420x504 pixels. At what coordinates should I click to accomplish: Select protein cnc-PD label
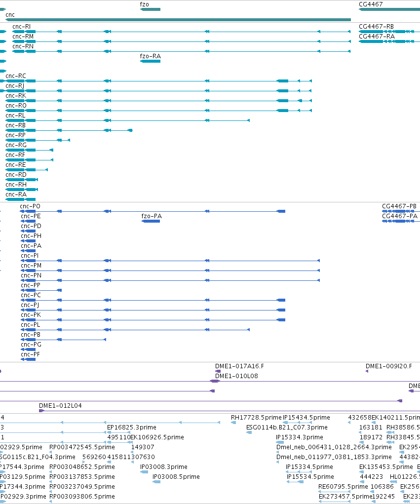[31, 226]
